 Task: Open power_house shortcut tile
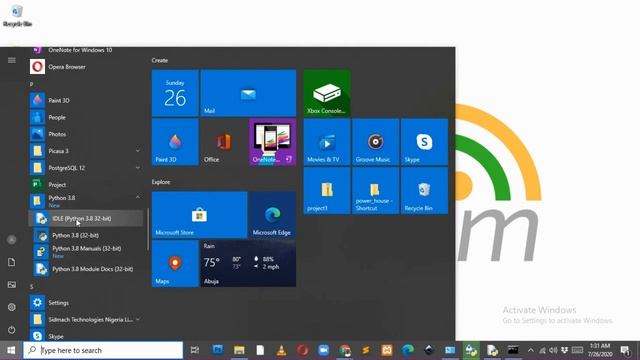pos(376,191)
